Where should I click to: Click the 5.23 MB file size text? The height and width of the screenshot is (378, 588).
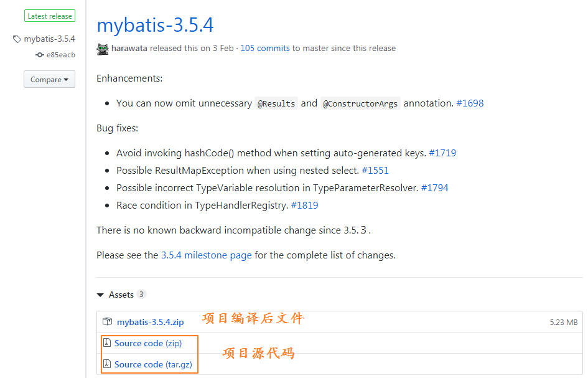click(x=564, y=323)
